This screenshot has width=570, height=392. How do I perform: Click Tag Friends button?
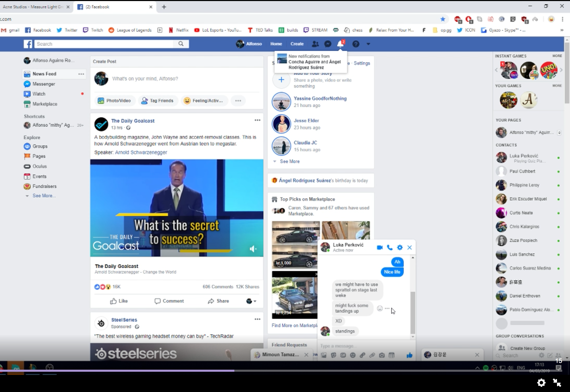157,100
